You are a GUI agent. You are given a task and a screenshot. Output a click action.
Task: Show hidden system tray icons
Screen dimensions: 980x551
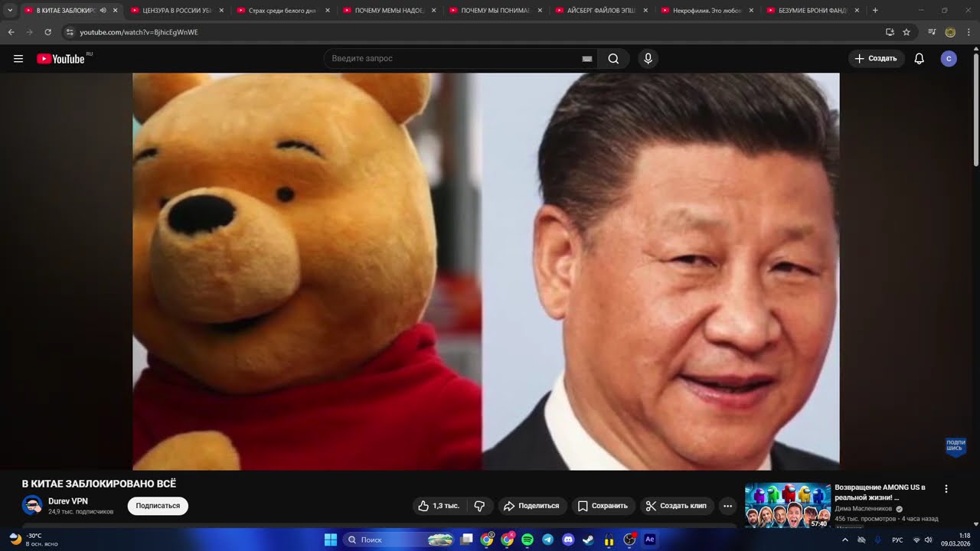click(x=844, y=540)
